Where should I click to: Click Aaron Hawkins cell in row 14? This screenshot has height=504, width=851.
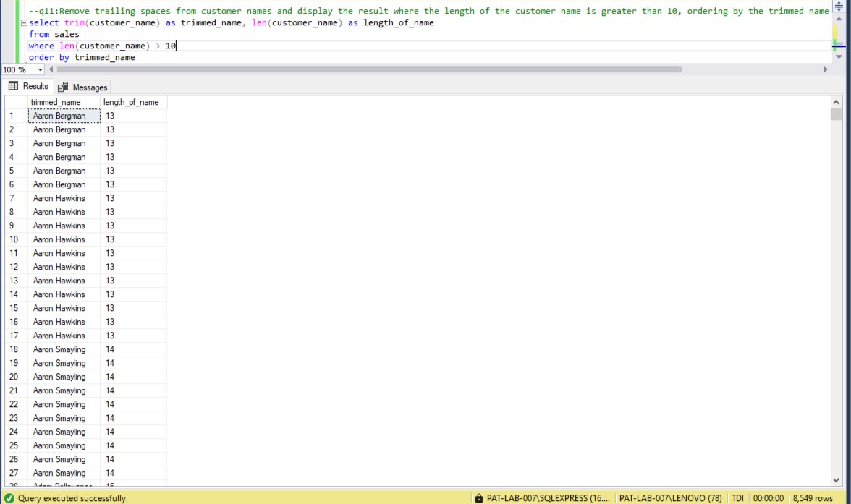(x=64, y=294)
